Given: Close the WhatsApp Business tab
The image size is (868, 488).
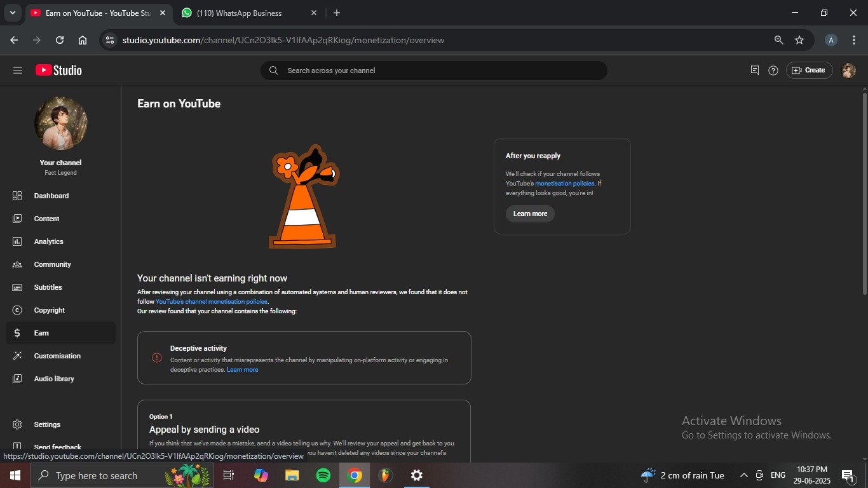Looking at the screenshot, I should tap(314, 13).
